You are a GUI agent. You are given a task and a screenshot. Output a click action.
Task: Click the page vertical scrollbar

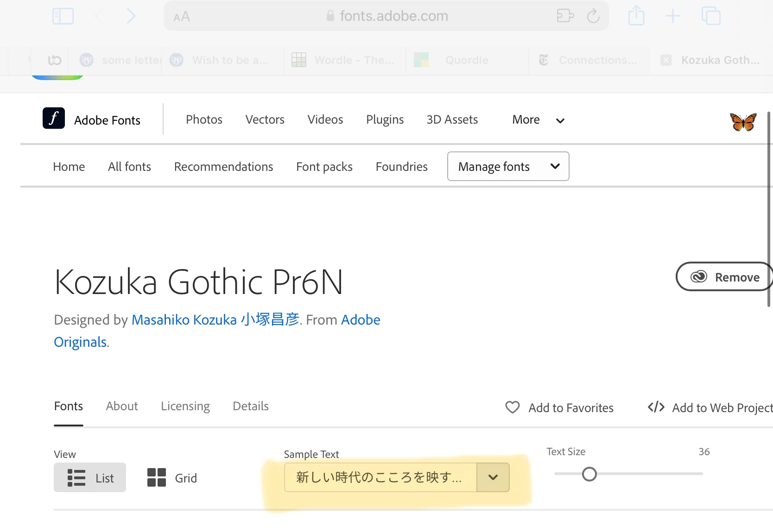(x=769, y=208)
